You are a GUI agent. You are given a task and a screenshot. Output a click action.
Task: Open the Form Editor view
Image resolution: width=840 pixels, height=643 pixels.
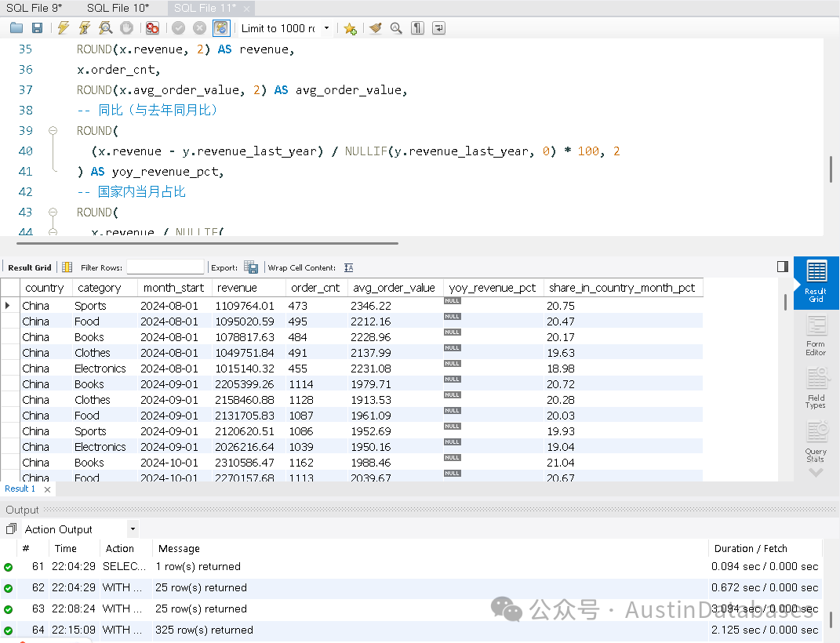point(816,336)
